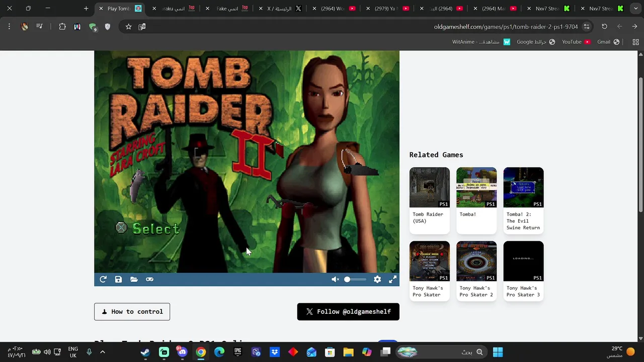Image resolution: width=644 pixels, height=362 pixels.
Task: Click the shield extension icon
Action: click(x=108, y=27)
